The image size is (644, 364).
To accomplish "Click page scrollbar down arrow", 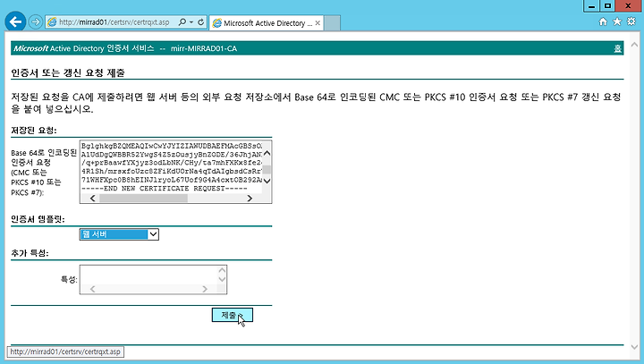I will 634,347.
